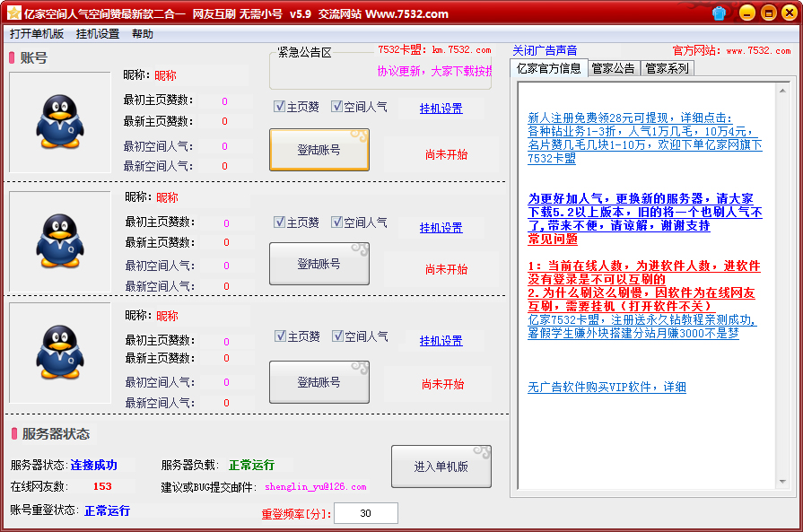The height and width of the screenshot is (532, 803).
Task: Open the 无广告软件购买VIP软件 link
Action: pos(607,388)
